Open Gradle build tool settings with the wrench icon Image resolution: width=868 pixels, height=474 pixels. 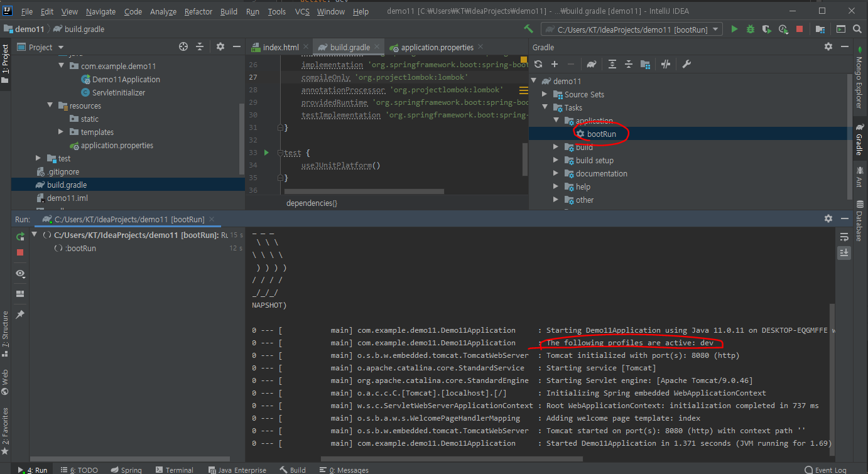686,64
